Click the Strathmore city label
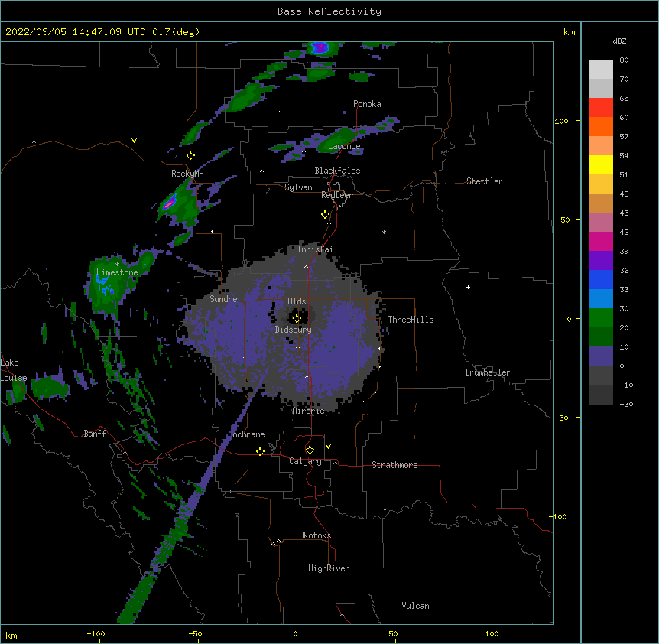The height and width of the screenshot is (644, 659). pyautogui.click(x=394, y=465)
